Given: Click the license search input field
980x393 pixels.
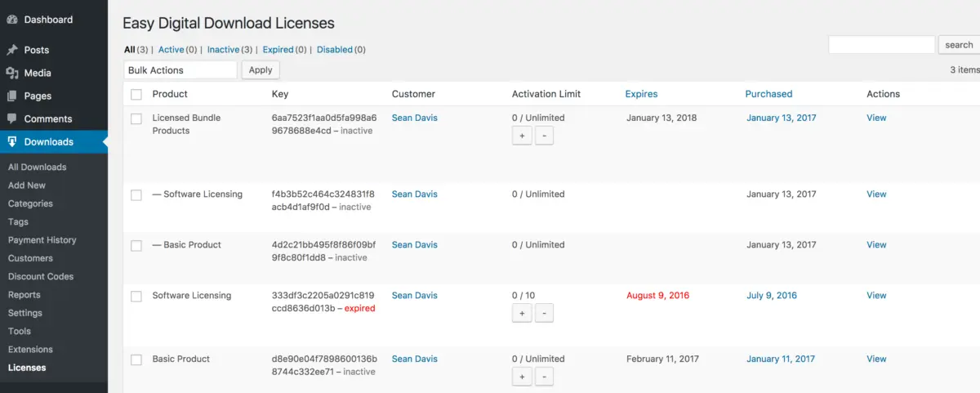Looking at the screenshot, I should point(881,45).
